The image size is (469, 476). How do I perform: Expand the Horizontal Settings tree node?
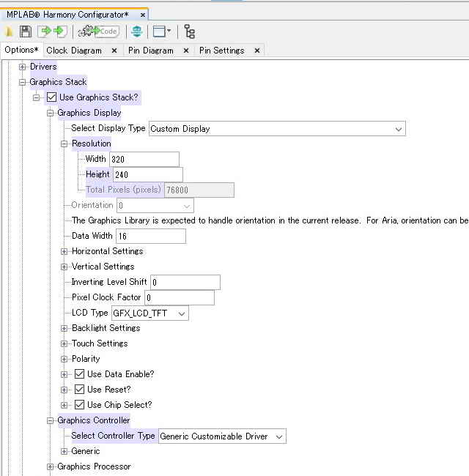coord(64,252)
